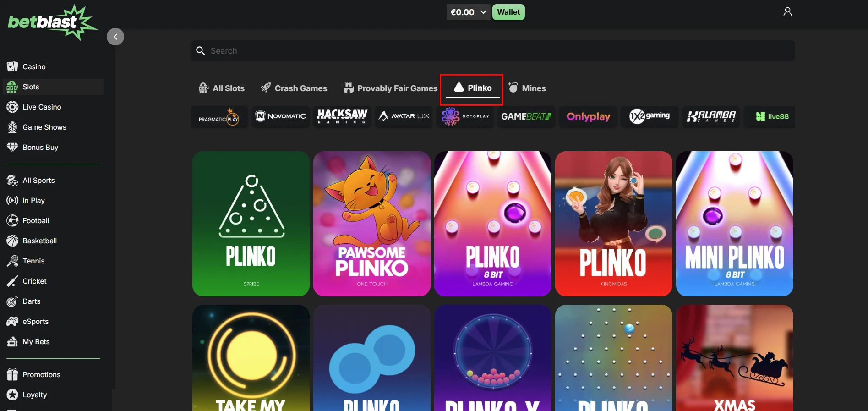Click the All Sports balls icon

click(12, 180)
